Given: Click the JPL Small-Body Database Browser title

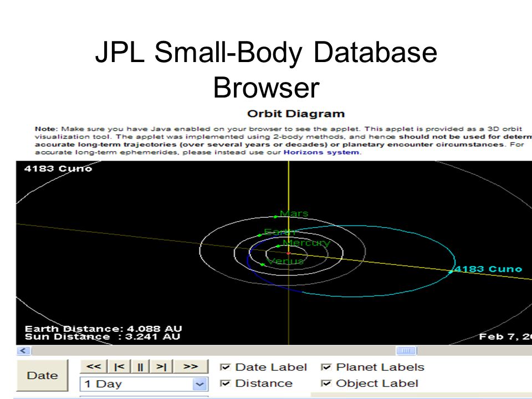Looking at the screenshot, I should [267, 70].
